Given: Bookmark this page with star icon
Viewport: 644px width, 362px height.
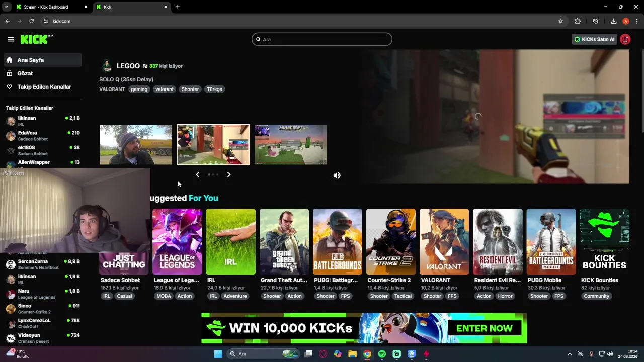Looking at the screenshot, I should coord(561,21).
